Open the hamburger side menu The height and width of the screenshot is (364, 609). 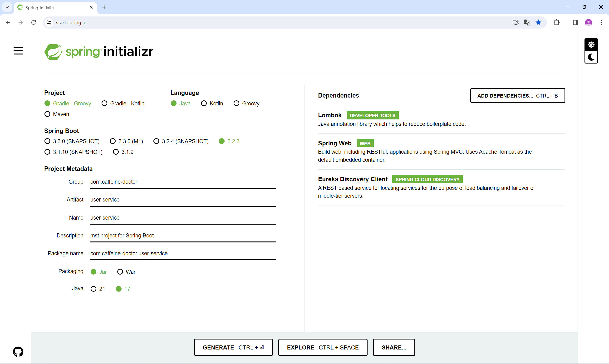(x=18, y=51)
